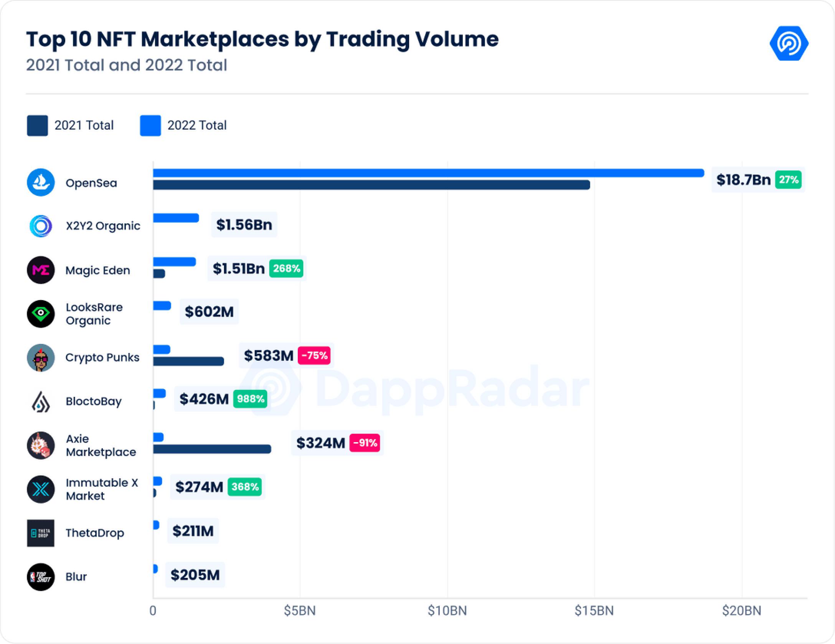835x644 pixels.
Task: Click the DappRadar logo in top corner
Action: tap(789, 43)
